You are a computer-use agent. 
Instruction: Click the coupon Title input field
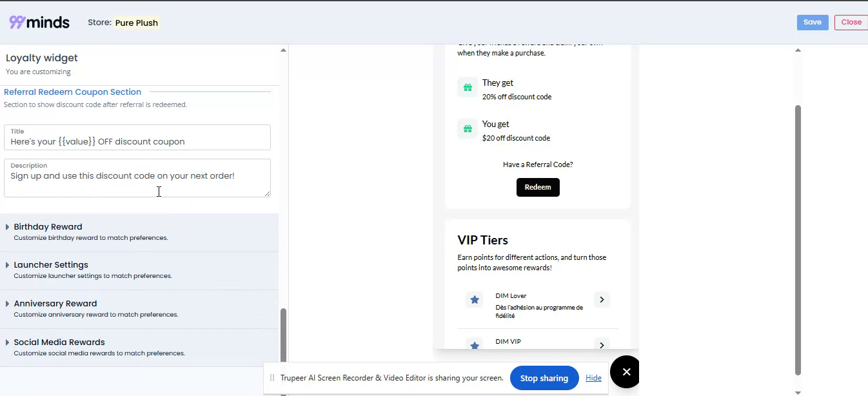[x=137, y=137]
